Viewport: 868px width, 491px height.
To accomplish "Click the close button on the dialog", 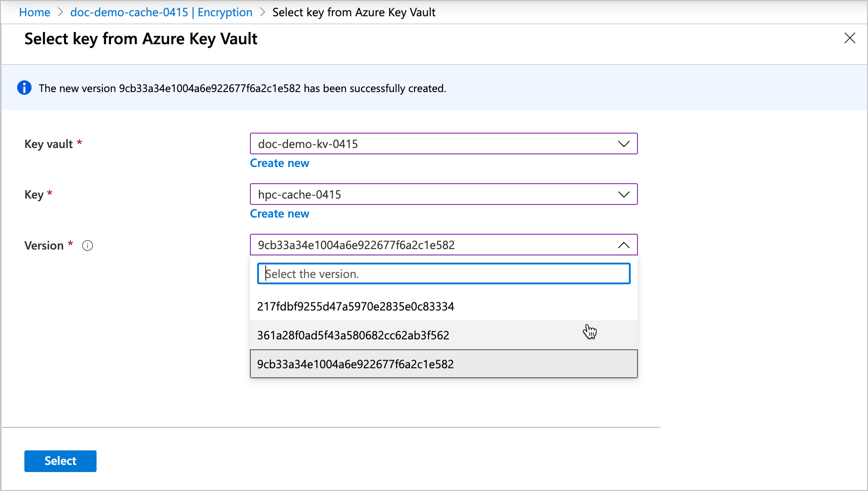I will tap(850, 38).
